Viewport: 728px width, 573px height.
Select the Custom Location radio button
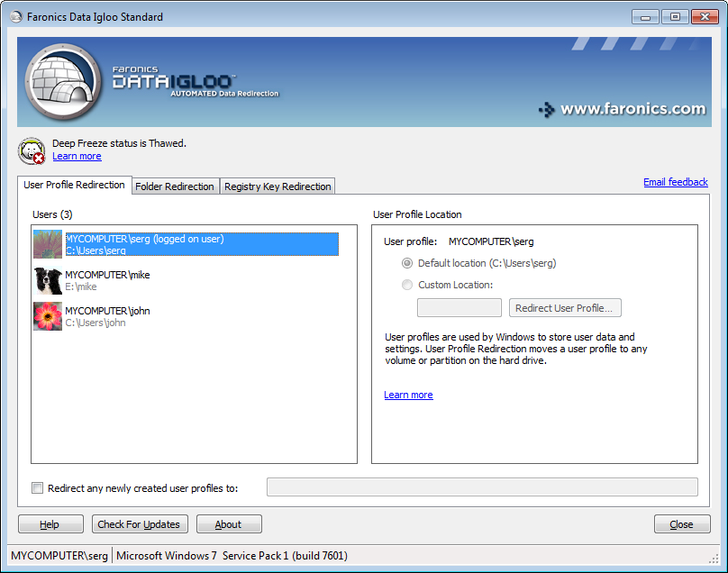pyautogui.click(x=407, y=285)
